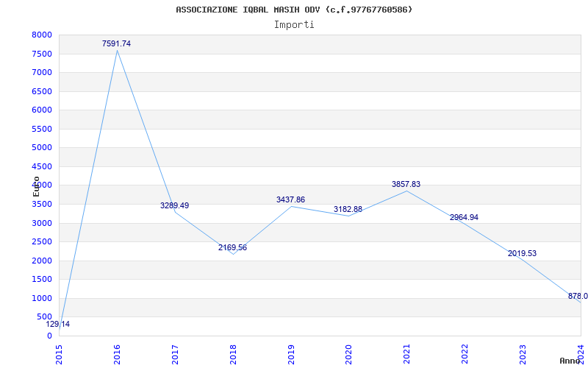This screenshot has width=588, height=368.
Task: Click the 2500 y-axis label
Action: point(42,242)
